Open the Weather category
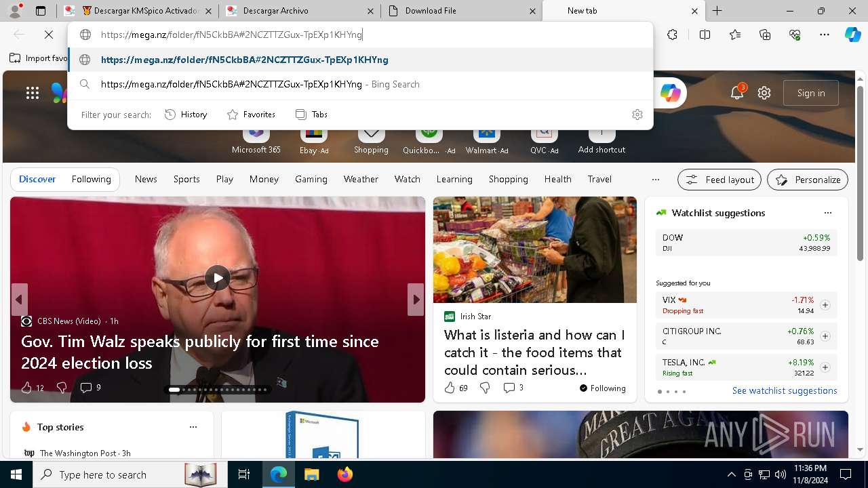The width and height of the screenshot is (868, 488). (x=361, y=180)
